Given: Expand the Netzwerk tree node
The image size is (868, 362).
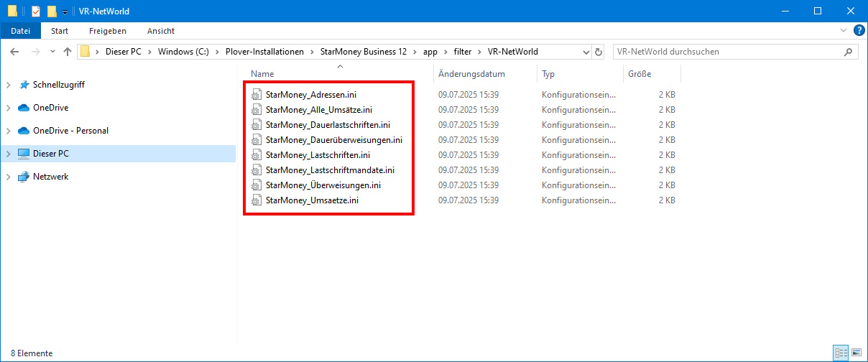Looking at the screenshot, I should click(8, 177).
